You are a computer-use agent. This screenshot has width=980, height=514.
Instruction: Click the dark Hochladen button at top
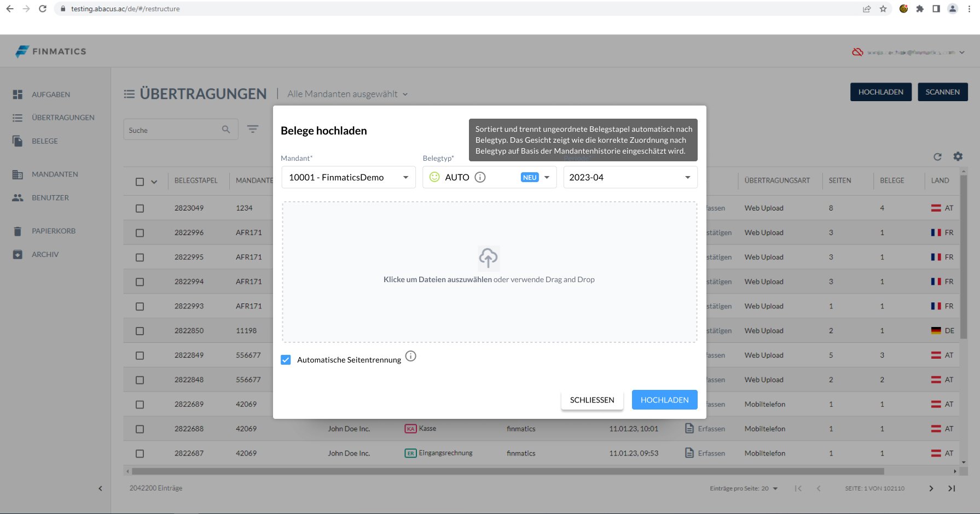click(880, 92)
